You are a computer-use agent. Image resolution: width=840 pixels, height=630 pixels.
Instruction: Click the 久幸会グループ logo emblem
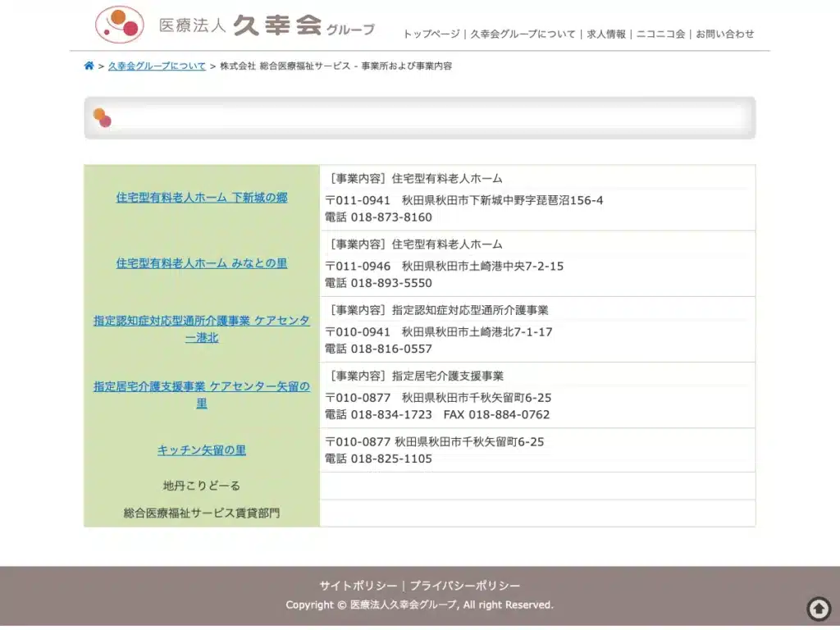click(120, 25)
